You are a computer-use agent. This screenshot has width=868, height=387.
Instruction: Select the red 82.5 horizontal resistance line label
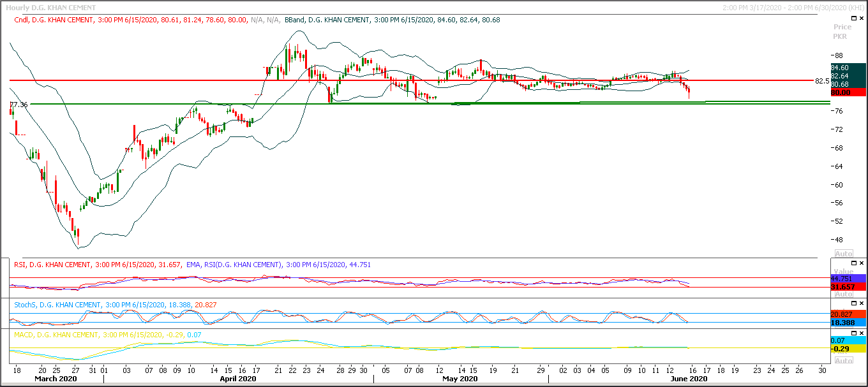pos(822,81)
